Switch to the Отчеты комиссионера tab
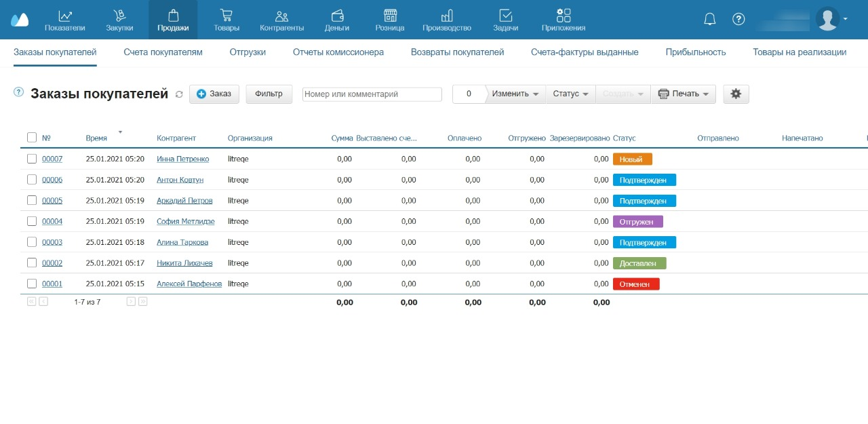Screen dimensions: 868x424 pos(338,52)
